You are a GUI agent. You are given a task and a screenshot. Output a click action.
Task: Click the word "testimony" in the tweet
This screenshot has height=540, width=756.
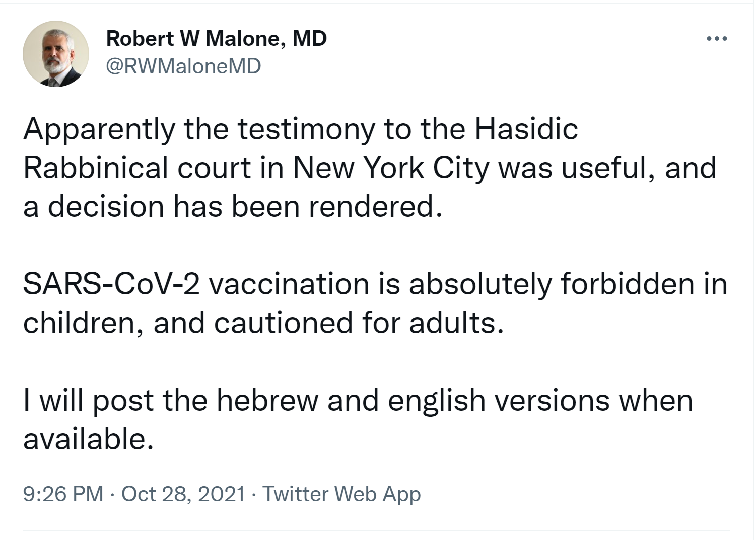pos(306,130)
